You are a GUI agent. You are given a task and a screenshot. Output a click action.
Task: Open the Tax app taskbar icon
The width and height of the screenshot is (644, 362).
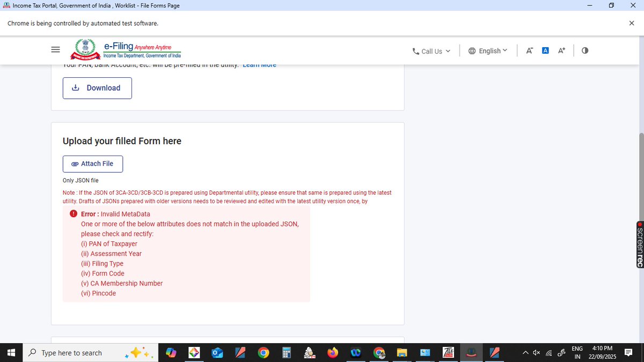click(x=449, y=353)
